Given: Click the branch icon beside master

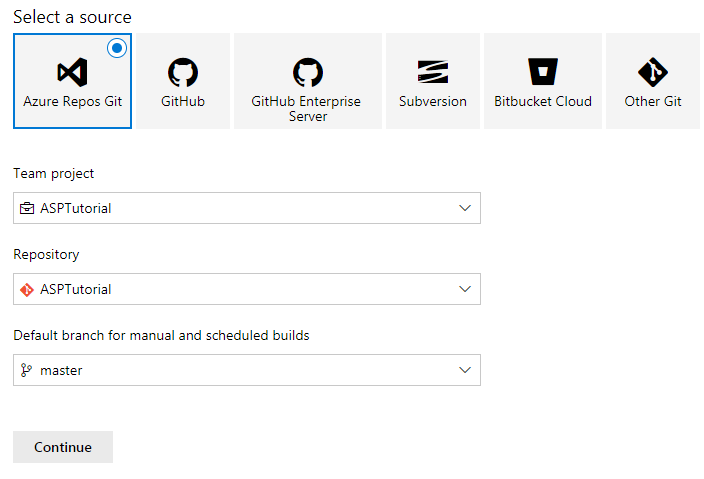Looking at the screenshot, I should click(27, 370).
